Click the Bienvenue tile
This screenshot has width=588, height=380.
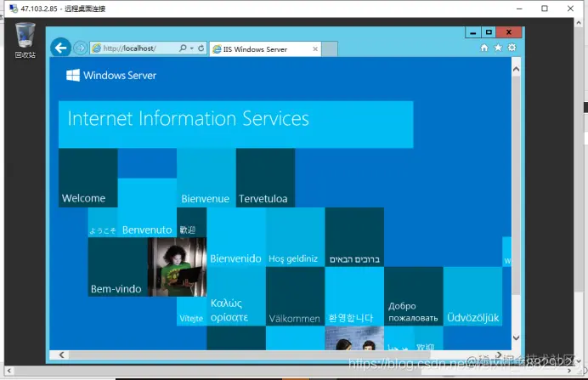pos(206,178)
